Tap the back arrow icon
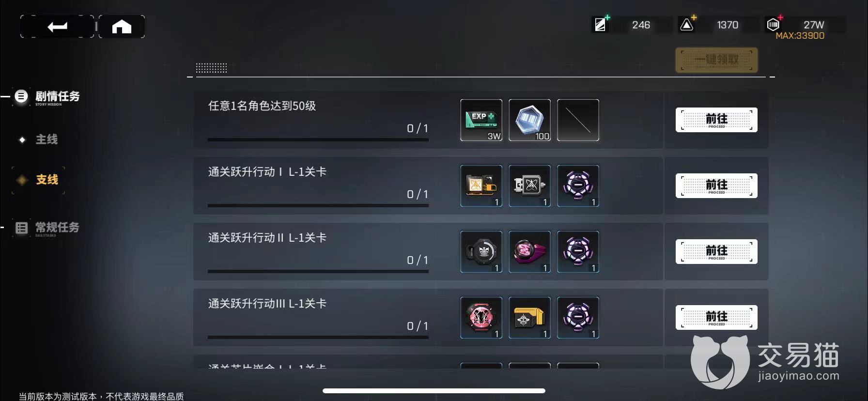 [x=57, y=27]
